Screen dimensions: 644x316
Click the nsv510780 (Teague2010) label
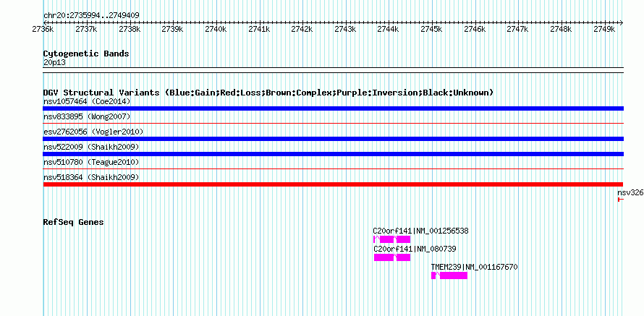pyautogui.click(x=91, y=162)
